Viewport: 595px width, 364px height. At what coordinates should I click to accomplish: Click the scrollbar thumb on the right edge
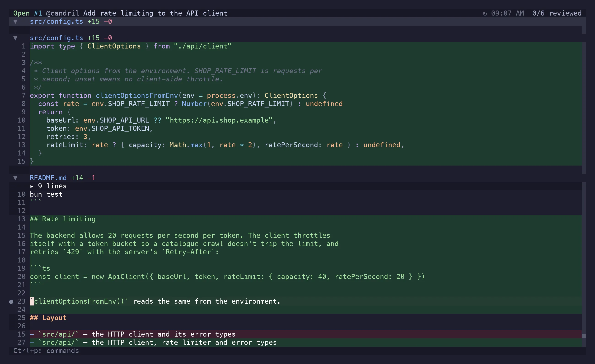pyautogui.click(x=584, y=336)
